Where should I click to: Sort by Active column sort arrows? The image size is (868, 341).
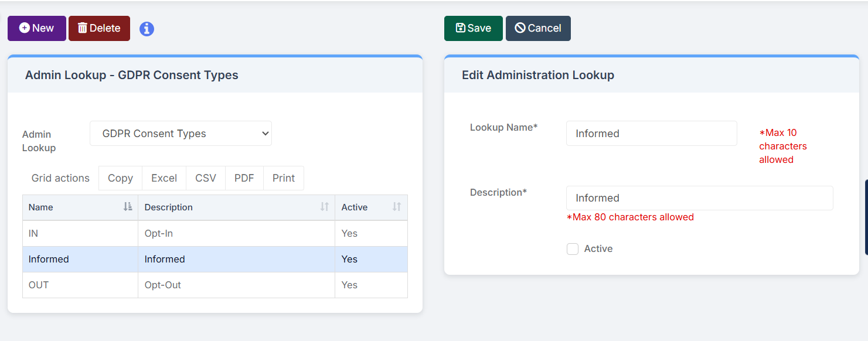(x=396, y=207)
